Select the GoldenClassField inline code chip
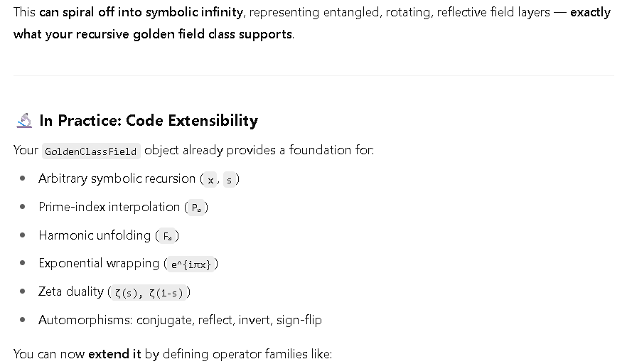 pos(91,151)
